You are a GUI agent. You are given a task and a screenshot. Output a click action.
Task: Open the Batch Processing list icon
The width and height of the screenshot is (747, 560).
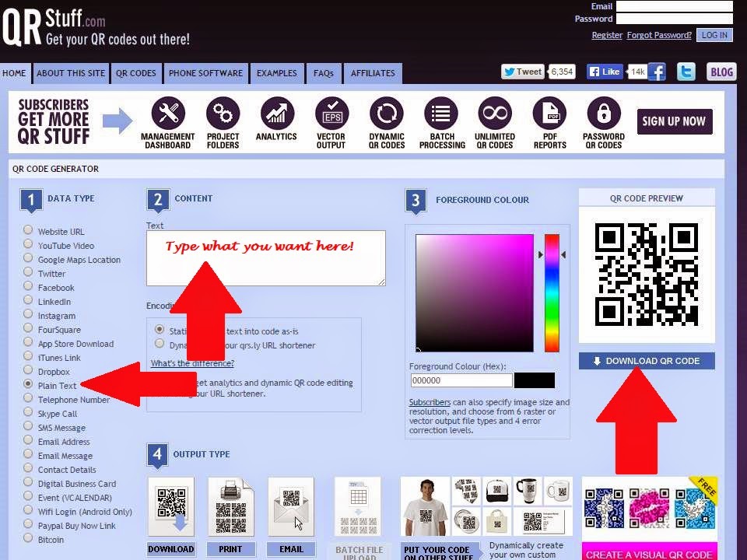pos(440,114)
